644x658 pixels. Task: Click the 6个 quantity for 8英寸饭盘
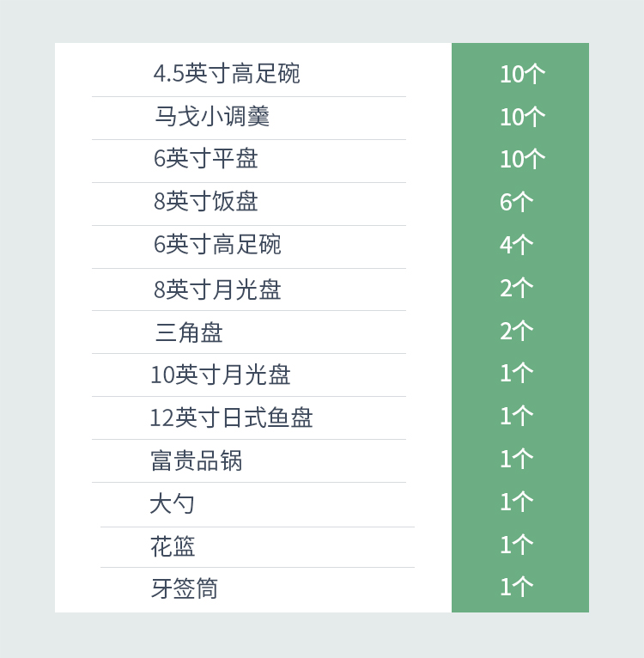click(x=517, y=202)
